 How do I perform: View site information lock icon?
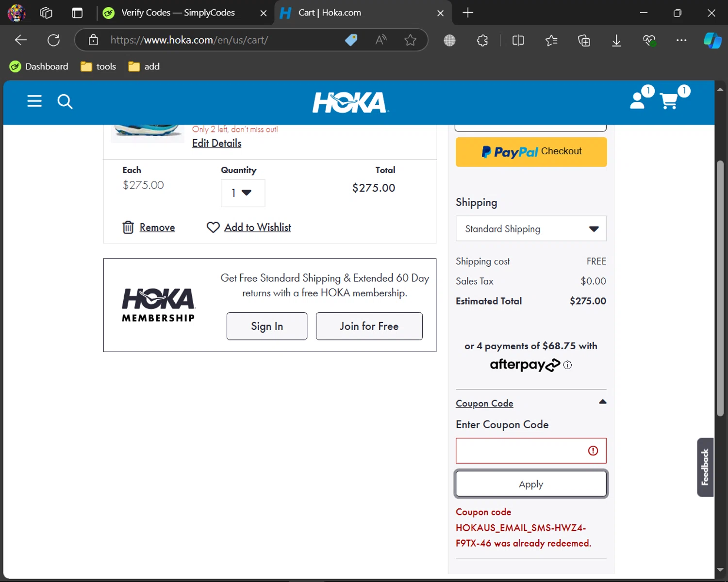tap(93, 40)
